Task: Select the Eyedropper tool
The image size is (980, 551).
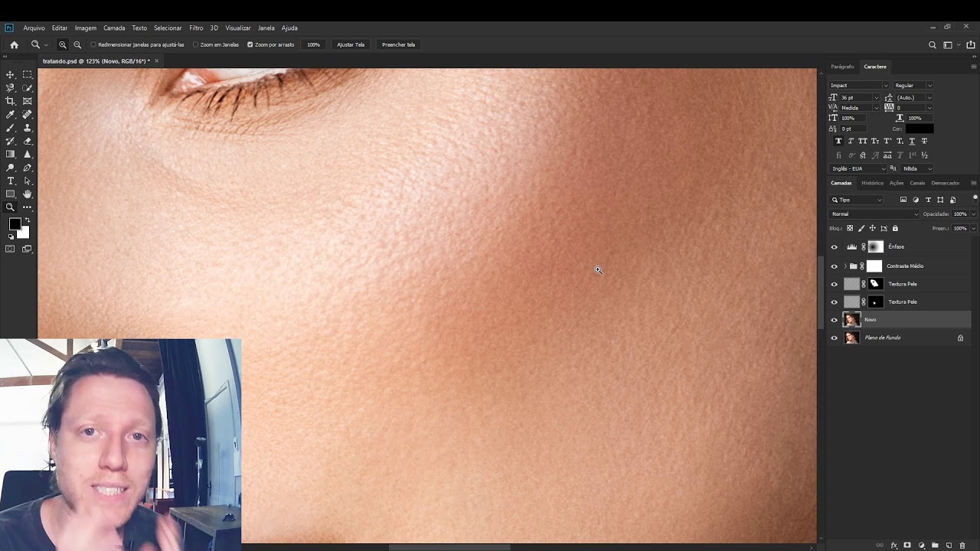Action: tap(11, 115)
